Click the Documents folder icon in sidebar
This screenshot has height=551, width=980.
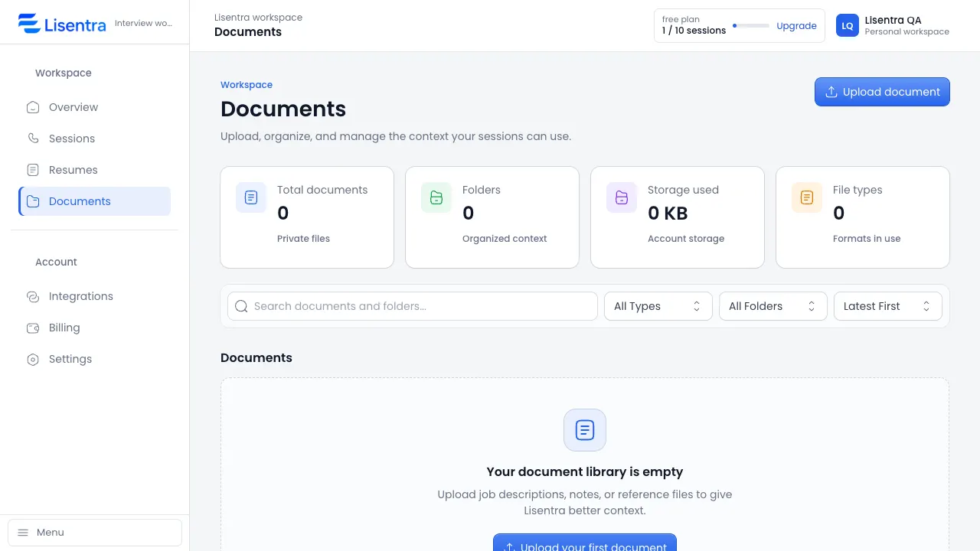33,201
